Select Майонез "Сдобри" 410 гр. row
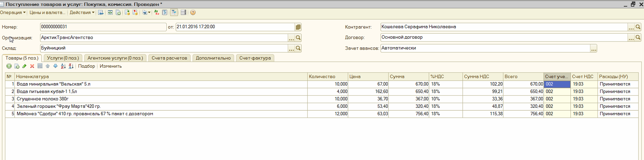 [x=321, y=114]
